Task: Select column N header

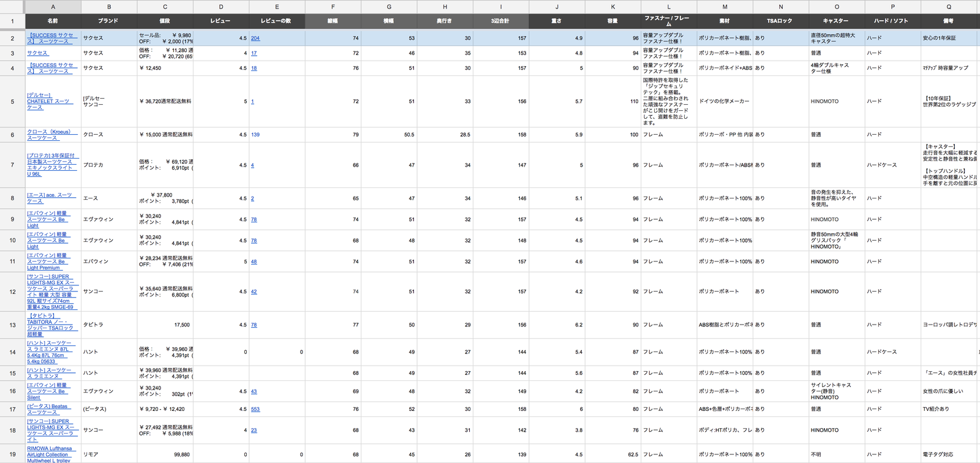Action: [x=781, y=7]
